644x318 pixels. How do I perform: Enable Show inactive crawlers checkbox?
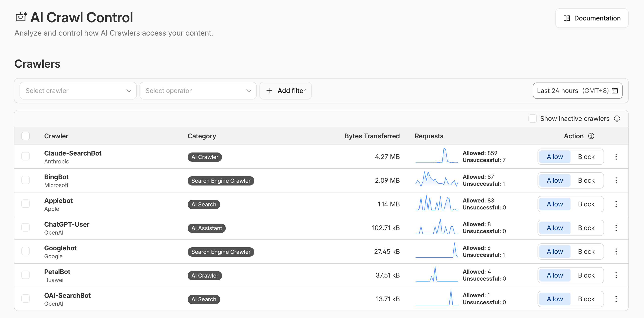[x=532, y=119]
